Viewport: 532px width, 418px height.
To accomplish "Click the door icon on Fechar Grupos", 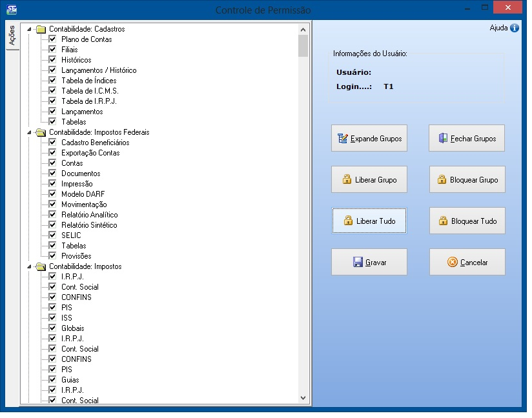I will click(x=443, y=138).
